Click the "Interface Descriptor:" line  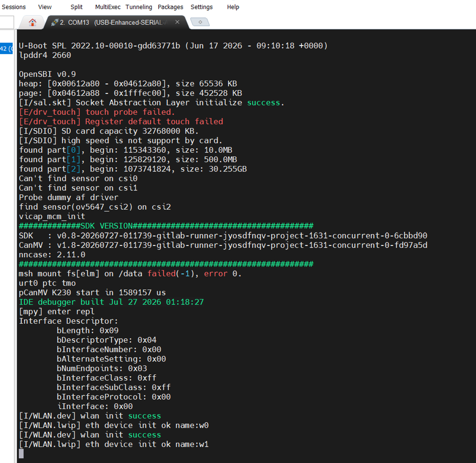point(69,321)
